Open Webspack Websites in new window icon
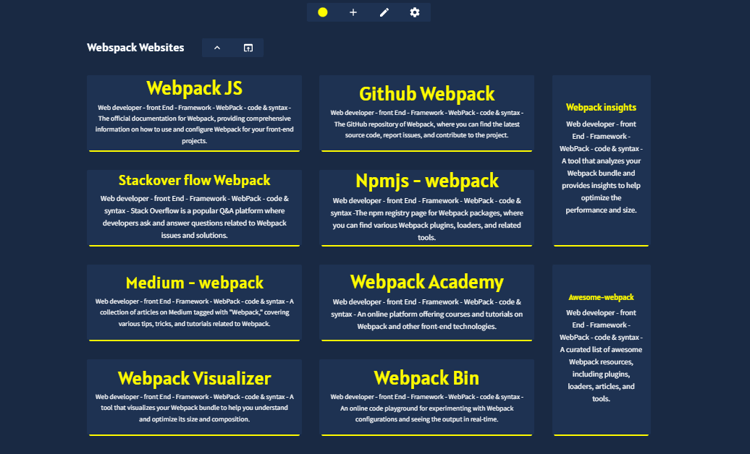 click(x=248, y=48)
